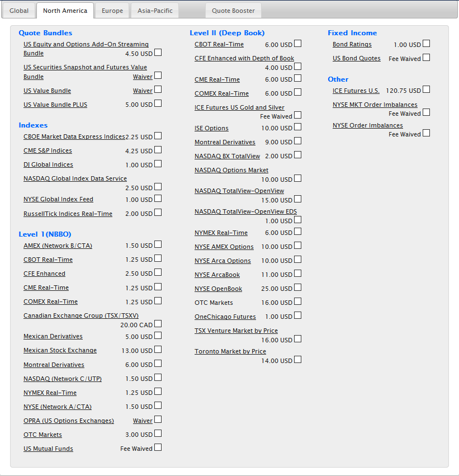Click the Fixed Income heading
The height and width of the screenshot is (476, 459).
352,33
